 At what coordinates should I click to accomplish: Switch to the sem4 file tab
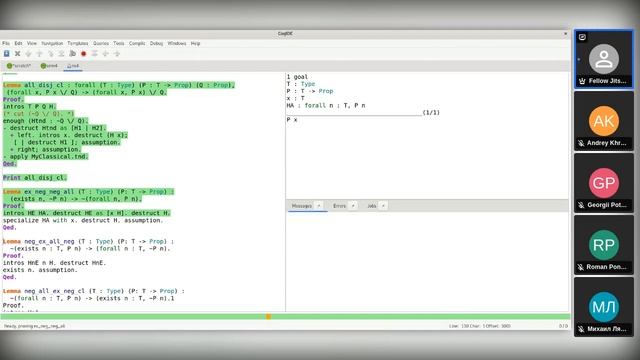point(49,66)
